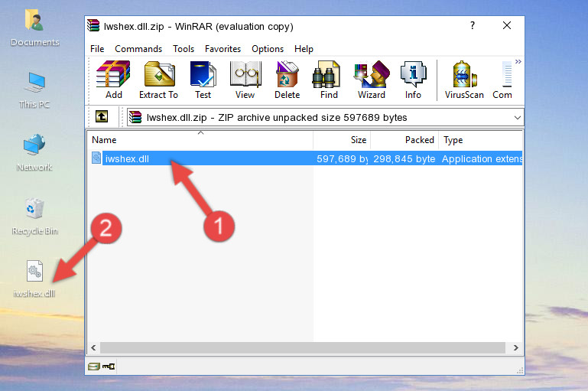Click the Comment toolbar icon

[502, 80]
